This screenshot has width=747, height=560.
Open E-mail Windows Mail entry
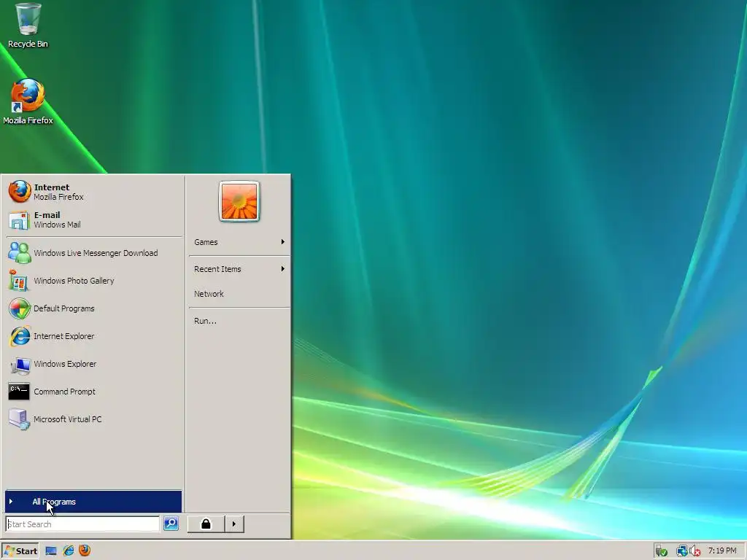pyautogui.click(x=94, y=219)
